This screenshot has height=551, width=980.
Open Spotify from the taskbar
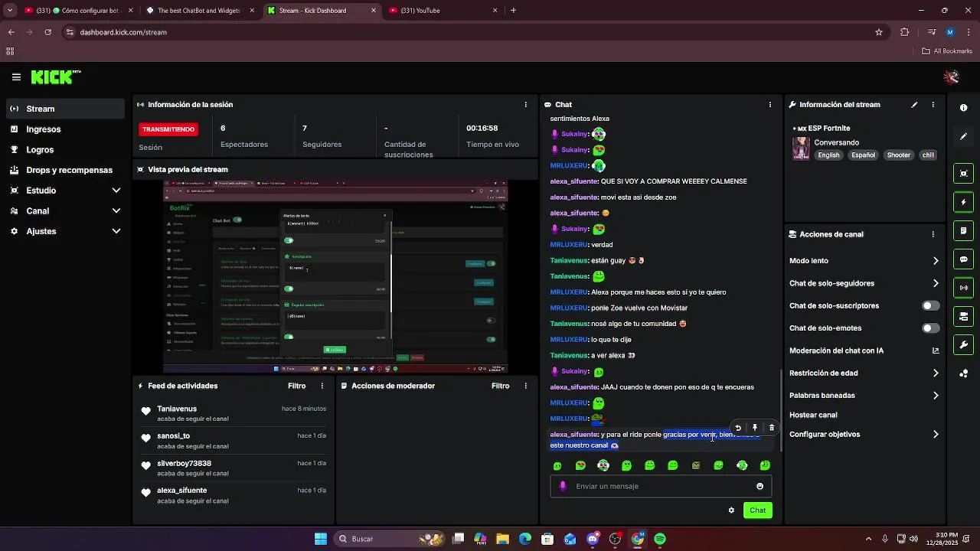tap(660, 540)
